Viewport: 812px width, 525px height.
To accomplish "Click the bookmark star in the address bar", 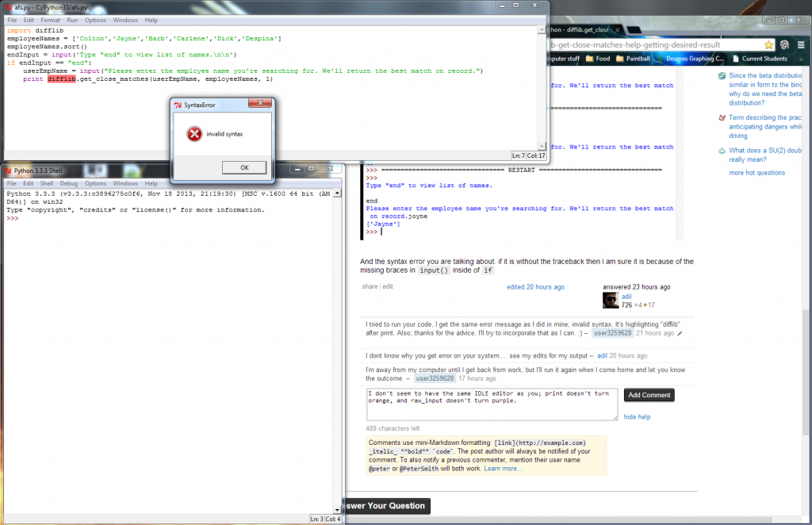I will [769, 45].
